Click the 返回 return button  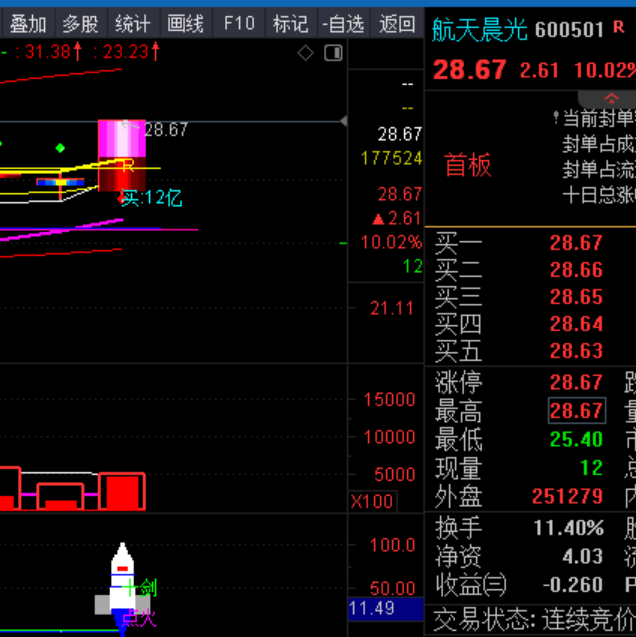pyautogui.click(x=397, y=24)
